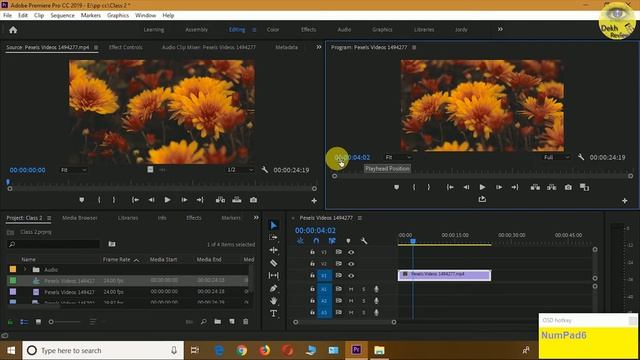Open Fit zoom dropdown in Source monitor

click(x=73, y=170)
